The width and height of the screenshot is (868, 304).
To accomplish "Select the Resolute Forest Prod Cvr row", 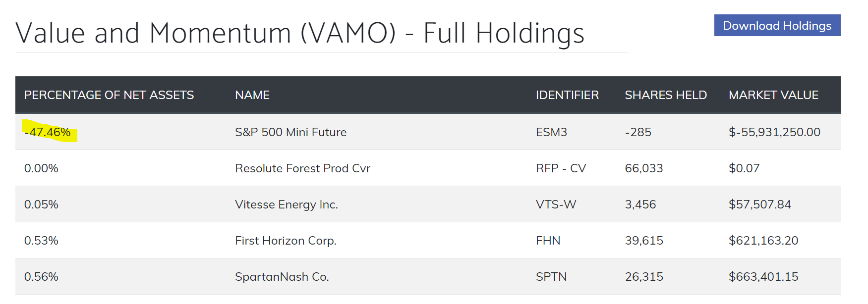I will (428, 168).
